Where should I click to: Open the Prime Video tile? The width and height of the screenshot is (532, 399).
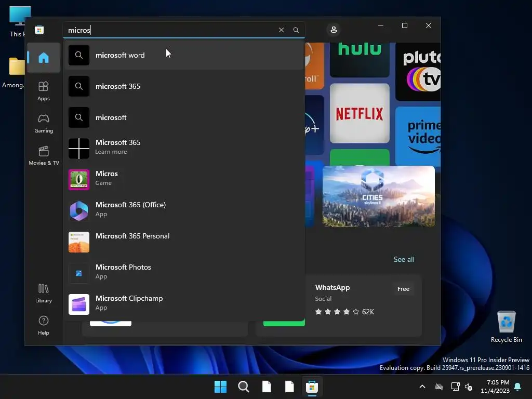point(418,136)
